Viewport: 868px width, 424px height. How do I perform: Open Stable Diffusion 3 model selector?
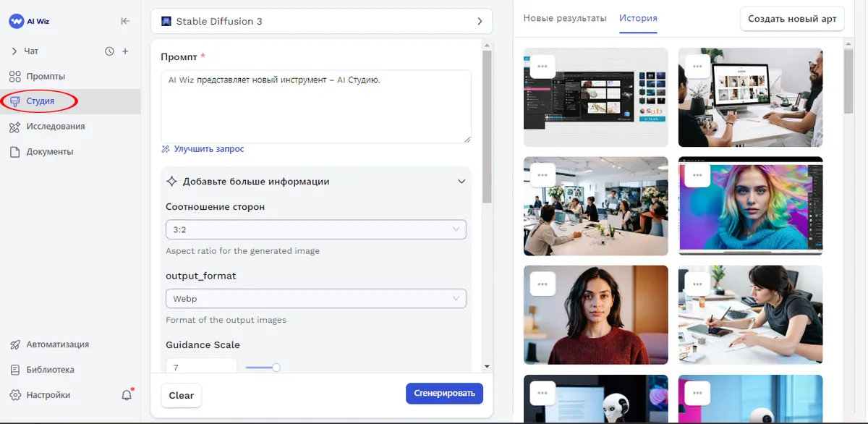(x=321, y=22)
